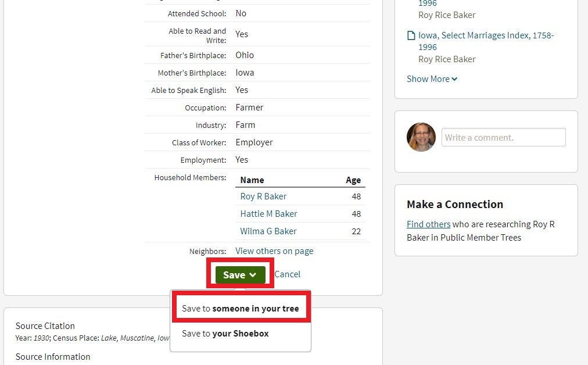The image size is (588, 365).
Task: Click the Name column header
Action: coord(252,180)
